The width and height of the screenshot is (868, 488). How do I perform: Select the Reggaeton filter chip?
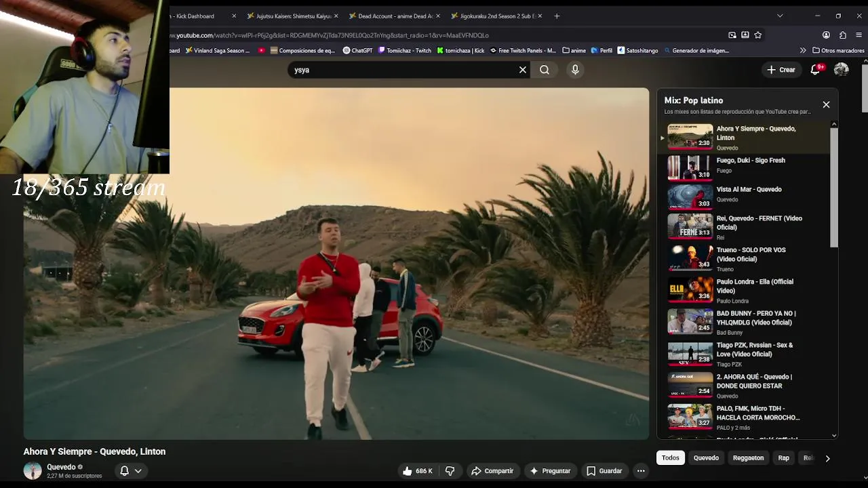[x=748, y=457]
